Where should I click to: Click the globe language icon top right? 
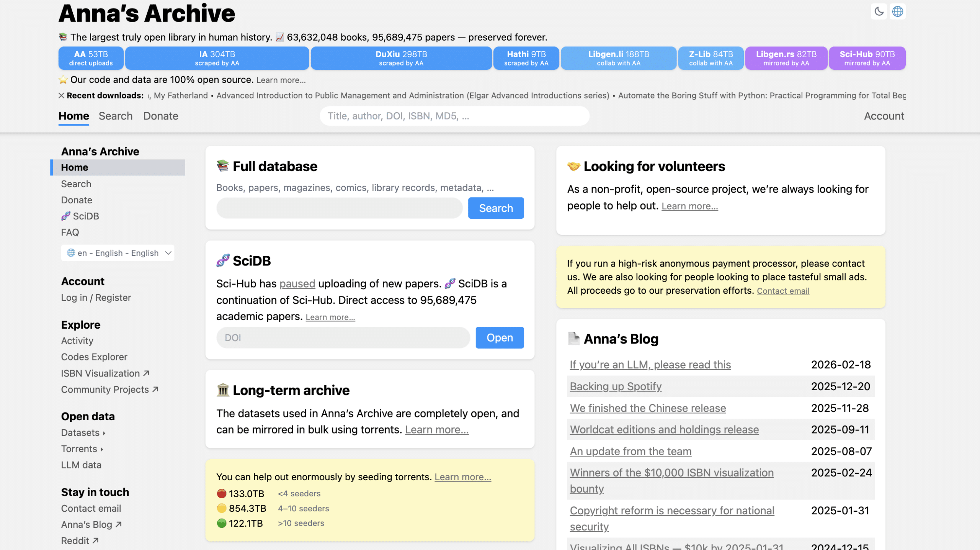click(x=897, y=11)
